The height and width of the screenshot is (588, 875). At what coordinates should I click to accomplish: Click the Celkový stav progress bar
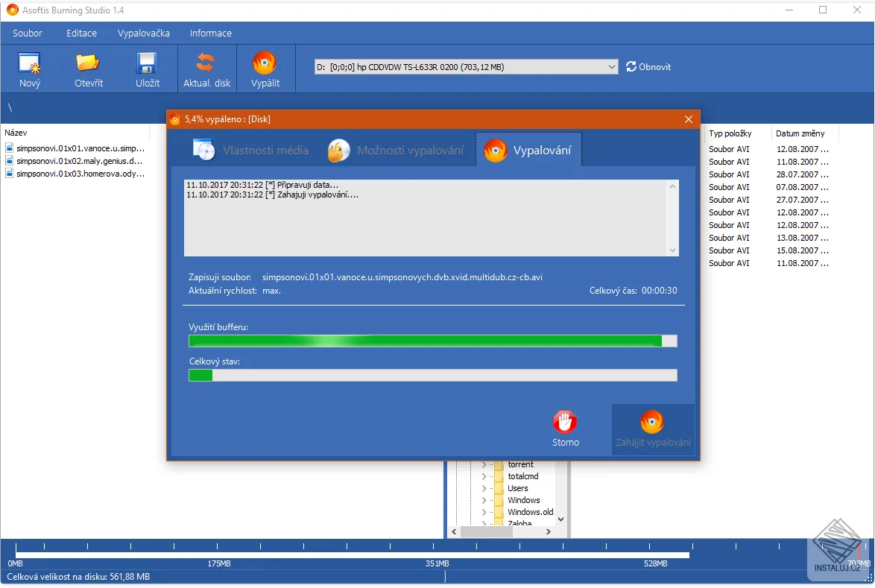coord(433,376)
